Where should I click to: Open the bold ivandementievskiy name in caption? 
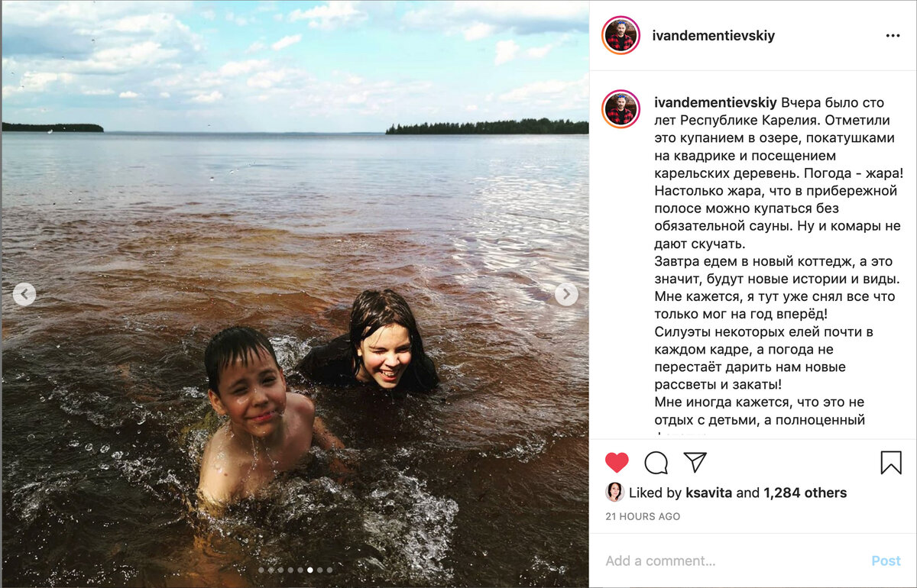tap(716, 102)
